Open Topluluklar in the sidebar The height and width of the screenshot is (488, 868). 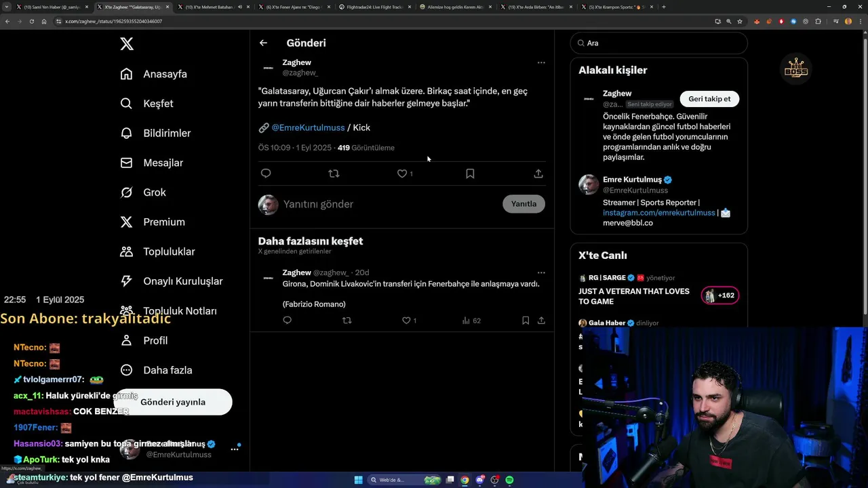coord(157,251)
